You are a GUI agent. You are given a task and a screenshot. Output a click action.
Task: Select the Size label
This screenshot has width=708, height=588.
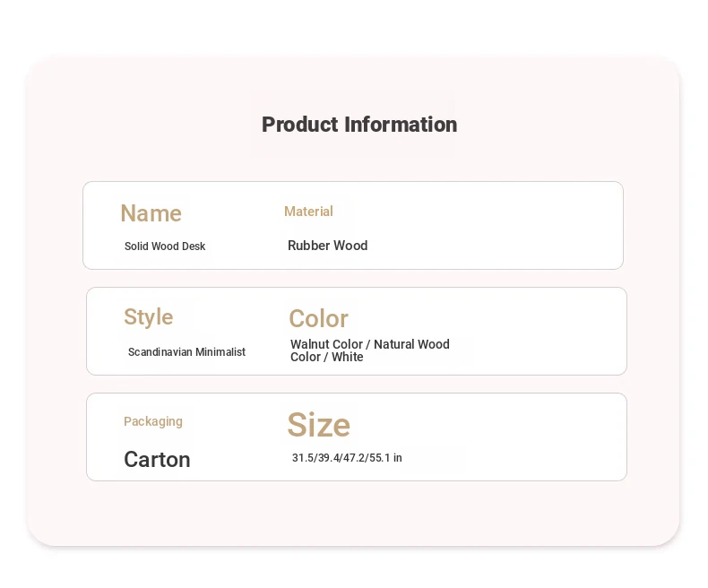(x=319, y=425)
